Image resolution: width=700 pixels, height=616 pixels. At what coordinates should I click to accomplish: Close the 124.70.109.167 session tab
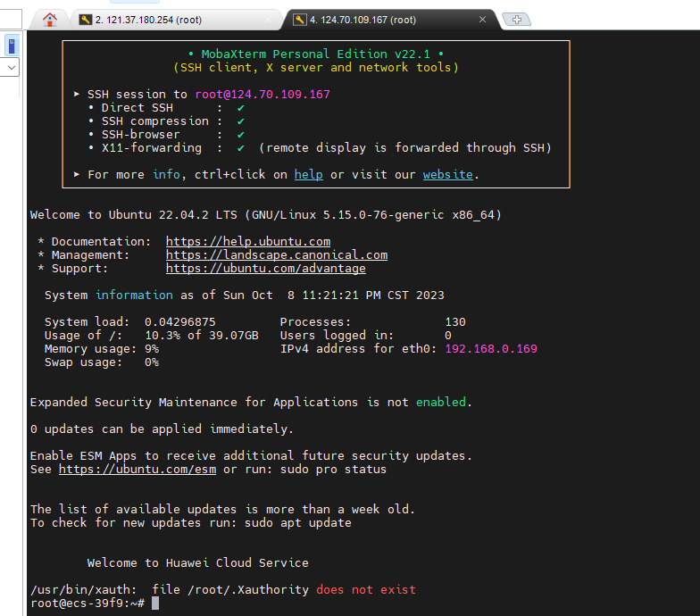(482, 20)
